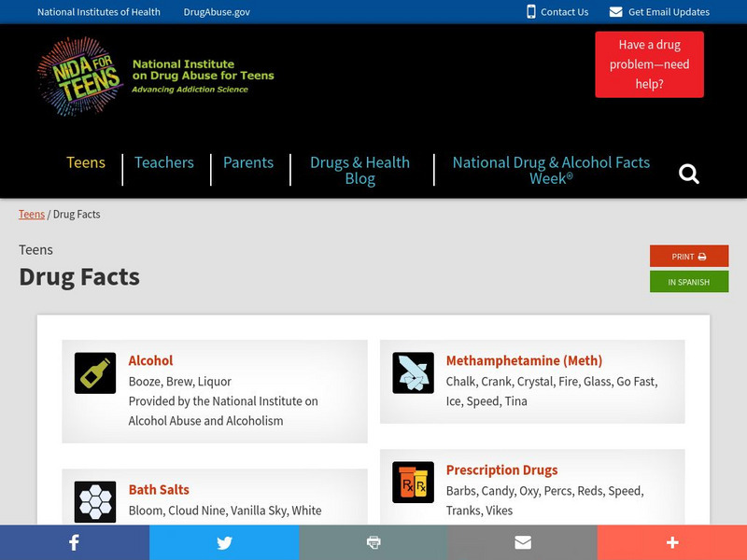Click the search magnifier icon

pyautogui.click(x=689, y=174)
